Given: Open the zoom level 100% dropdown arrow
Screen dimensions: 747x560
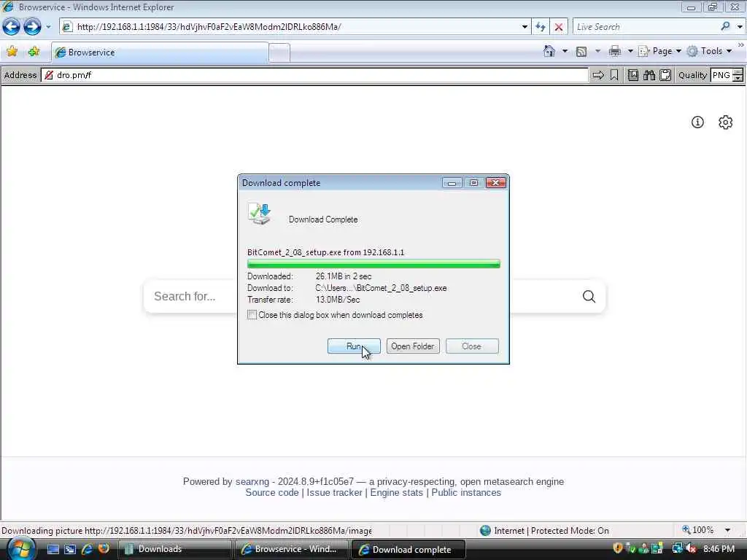Looking at the screenshot, I should pos(727,530).
